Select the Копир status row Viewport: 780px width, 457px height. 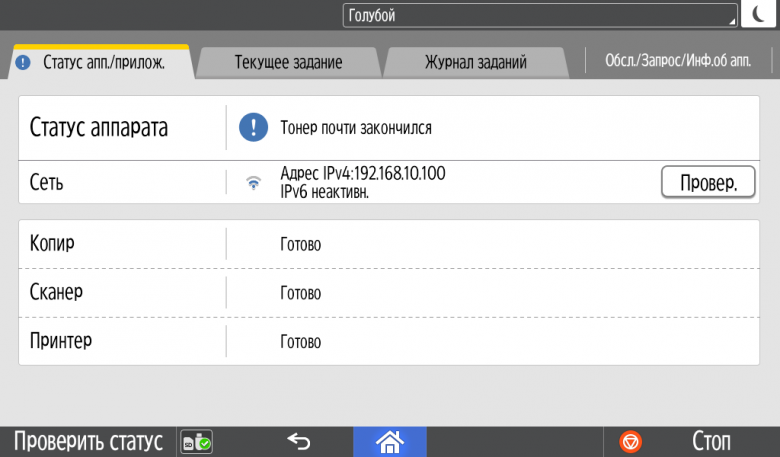click(389, 244)
